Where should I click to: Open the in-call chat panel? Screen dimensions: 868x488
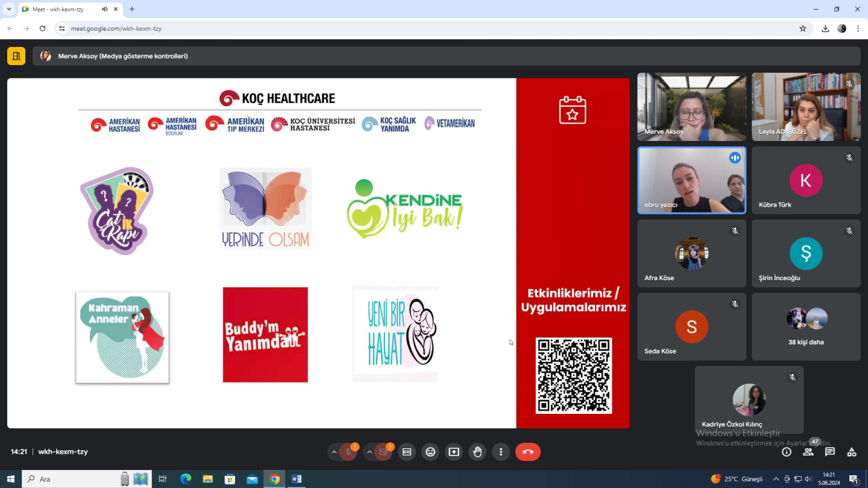coord(830,452)
